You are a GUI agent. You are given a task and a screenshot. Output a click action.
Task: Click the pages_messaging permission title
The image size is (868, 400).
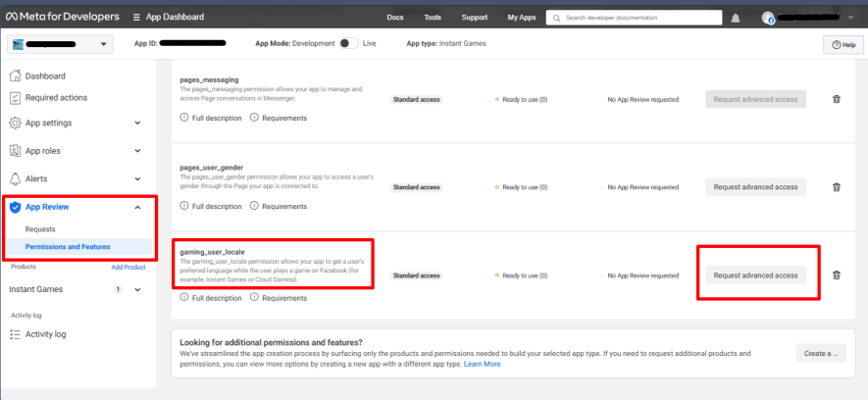[x=209, y=79]
